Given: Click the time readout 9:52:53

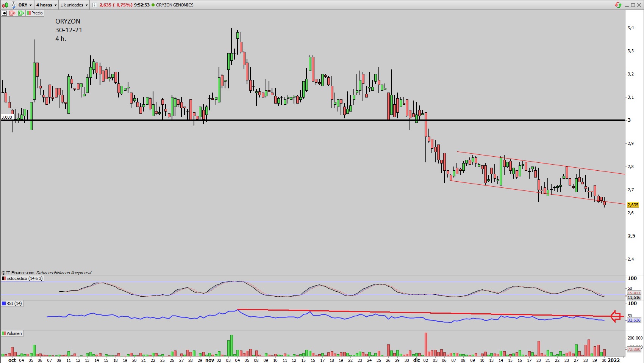Looking at the screenshot, I should pyautogui.click(x=142, y=5).
